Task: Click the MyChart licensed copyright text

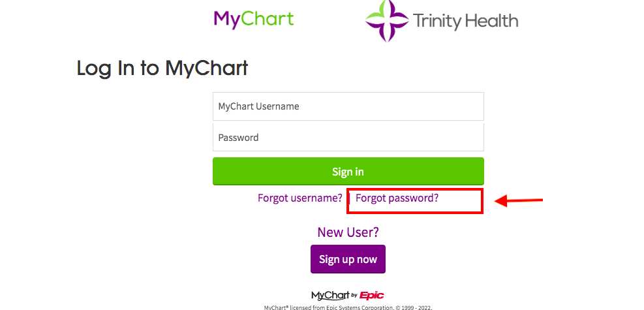Action: (x=348, y=307)
